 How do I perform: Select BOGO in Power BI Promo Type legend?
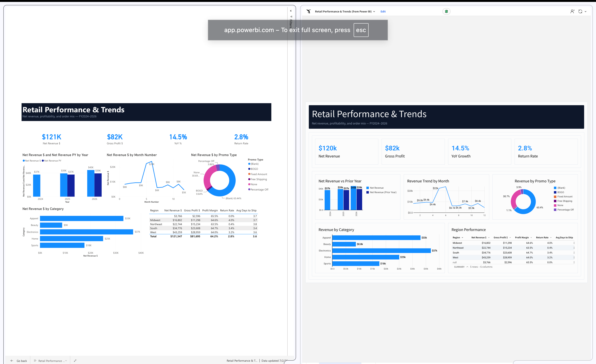[x=253, y=169]
